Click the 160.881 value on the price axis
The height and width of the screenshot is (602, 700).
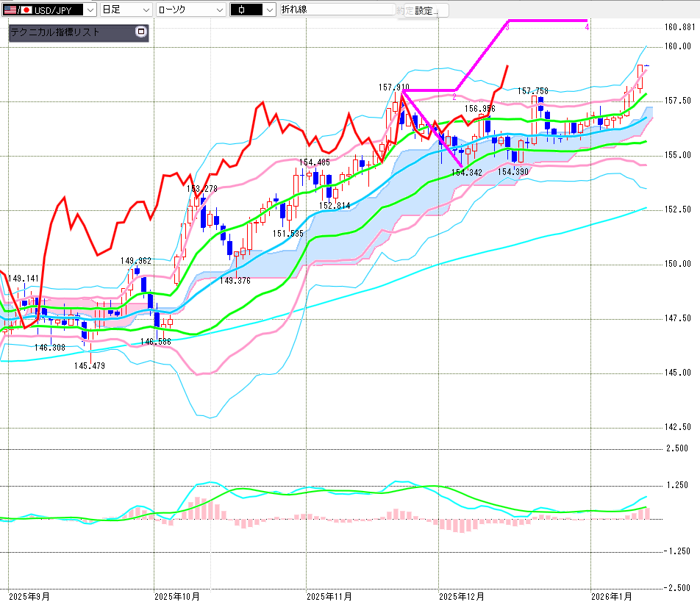tap(679, 27)
